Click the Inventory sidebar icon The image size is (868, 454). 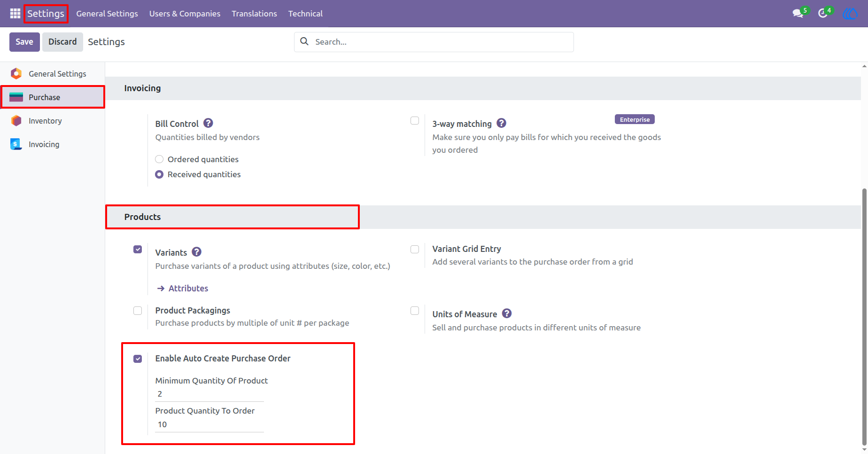pyautogui.click(x=16, y=120)
